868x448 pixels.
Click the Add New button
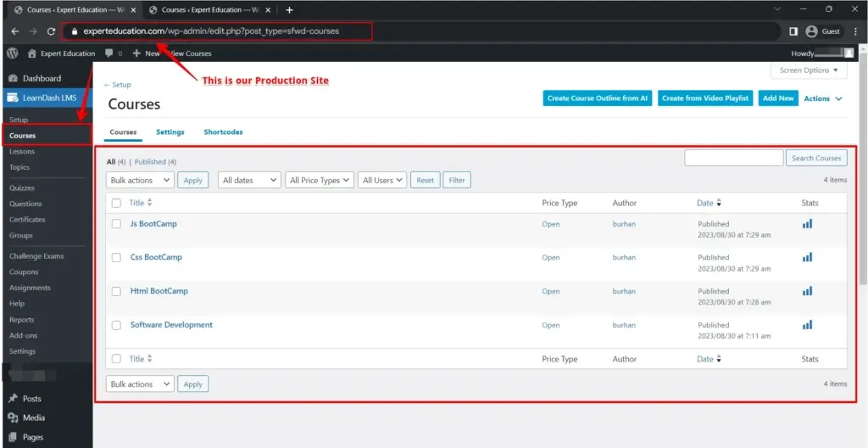[778, 98]
